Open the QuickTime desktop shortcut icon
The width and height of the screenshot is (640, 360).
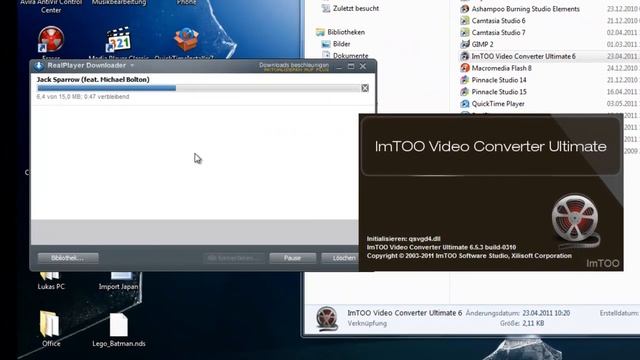[x=186, y=40]
